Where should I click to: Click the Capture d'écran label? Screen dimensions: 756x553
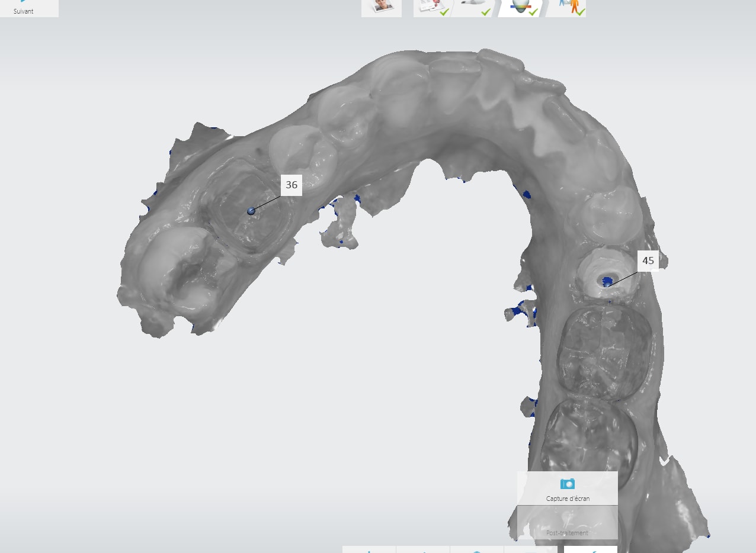(x=568, y=499)
